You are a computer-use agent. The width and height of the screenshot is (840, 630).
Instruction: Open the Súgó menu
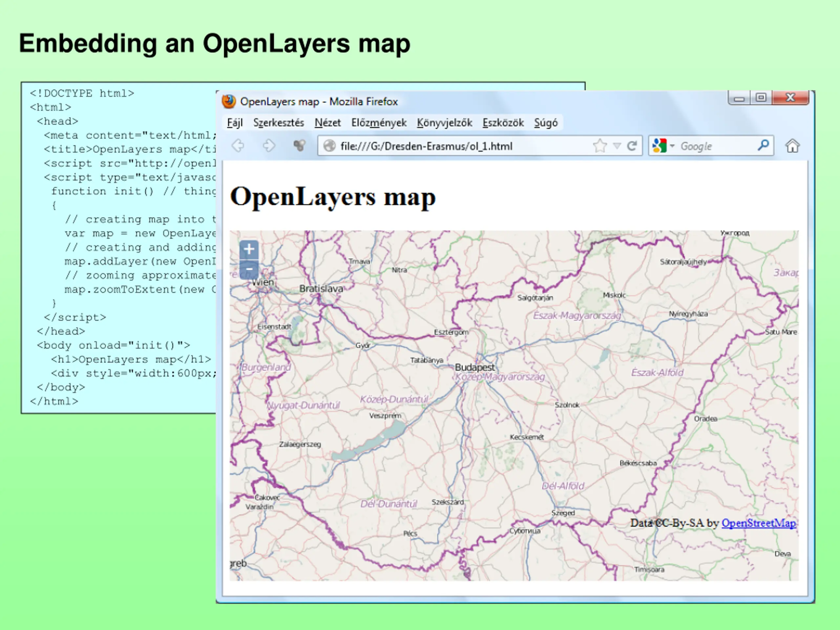546,123
